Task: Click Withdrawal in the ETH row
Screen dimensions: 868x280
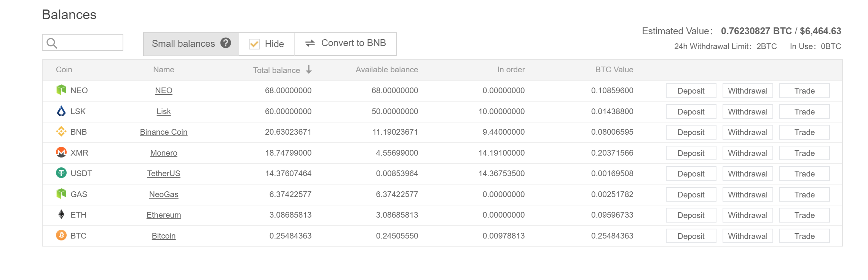Action: point(748,215)
